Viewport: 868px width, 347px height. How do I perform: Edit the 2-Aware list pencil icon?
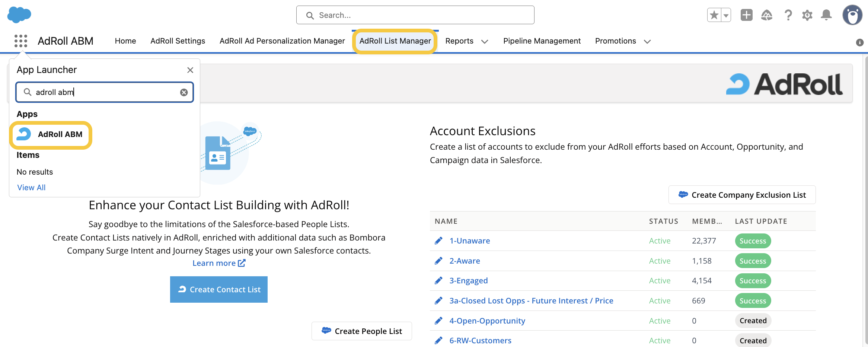click(x=438, y=261)
